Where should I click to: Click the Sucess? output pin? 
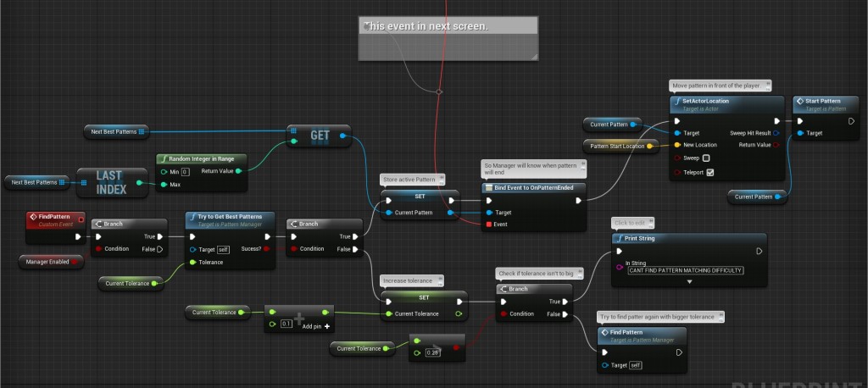[x=267, y=249]
